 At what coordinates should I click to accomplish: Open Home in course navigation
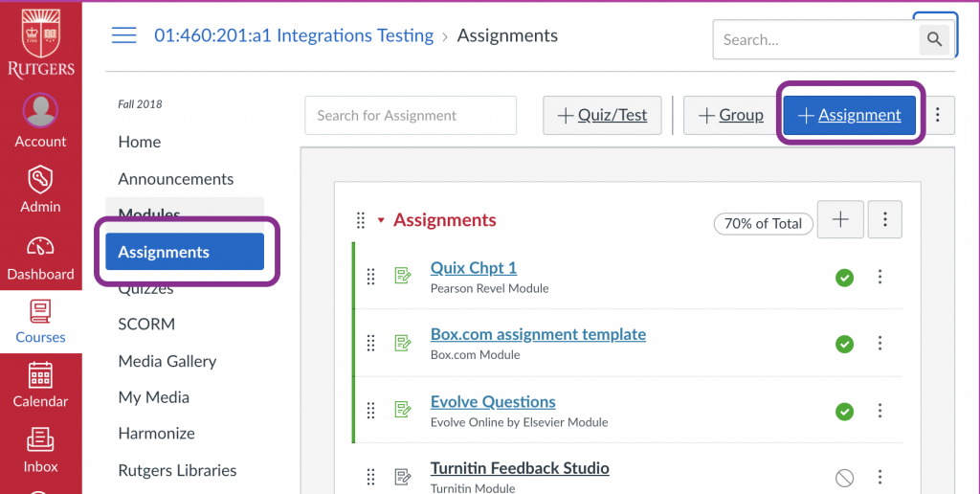[x=140, y=142]
